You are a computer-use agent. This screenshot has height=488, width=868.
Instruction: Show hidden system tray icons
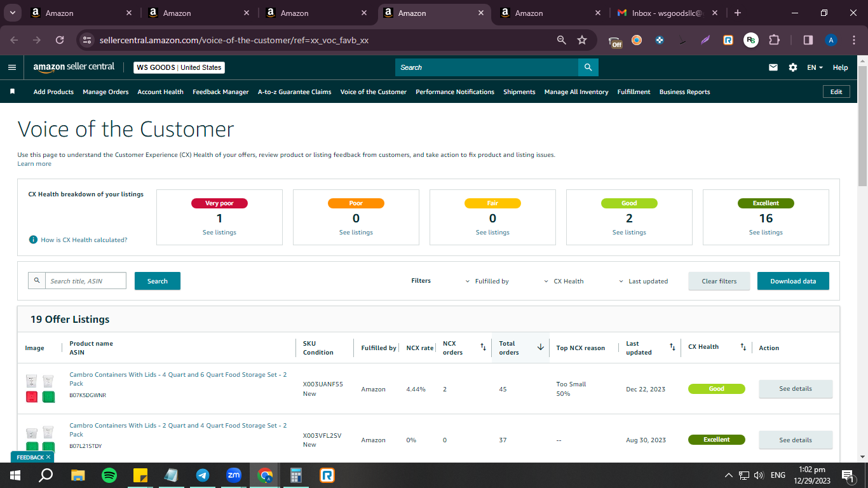[728, 475]
